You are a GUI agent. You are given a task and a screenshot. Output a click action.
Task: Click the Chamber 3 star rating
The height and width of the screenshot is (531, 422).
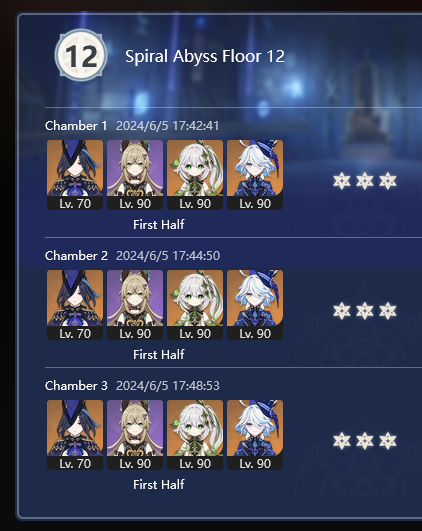click(364, 441)
